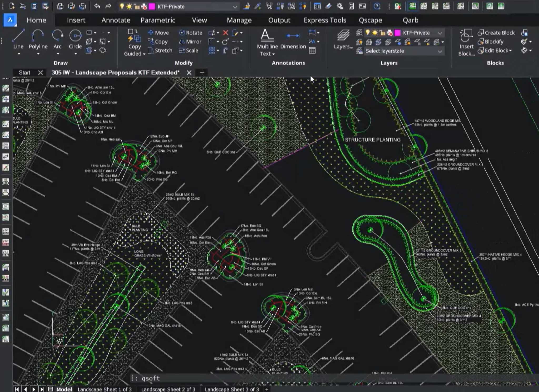Switch to Landscape Sheet 2 of 3 layout
The height and width of the screenshot is (392, 539).
168,389
